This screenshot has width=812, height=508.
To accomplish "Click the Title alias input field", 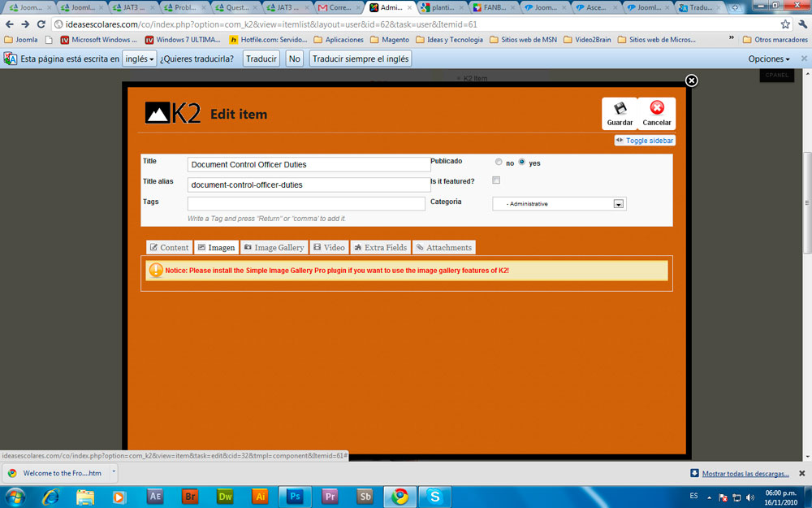I will point(309,185).
